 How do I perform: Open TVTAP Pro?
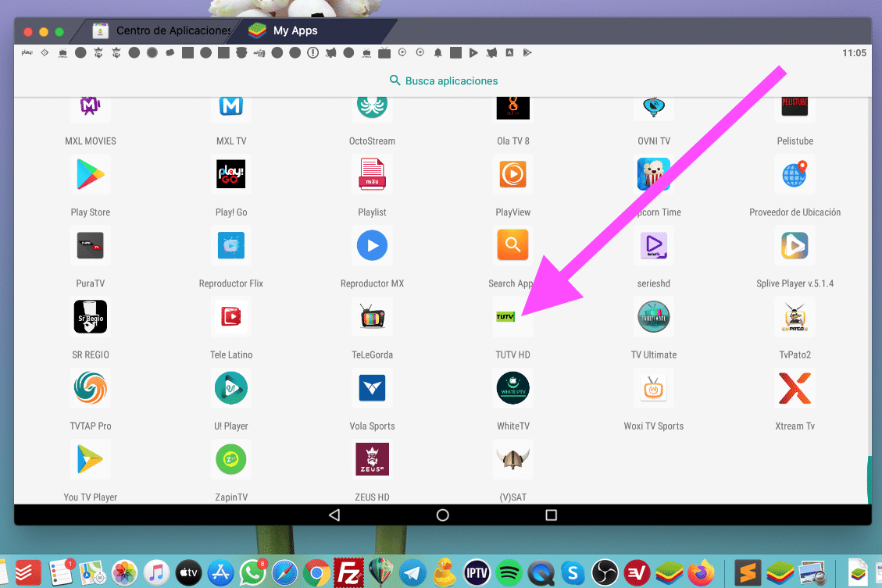tap(90, 387)
